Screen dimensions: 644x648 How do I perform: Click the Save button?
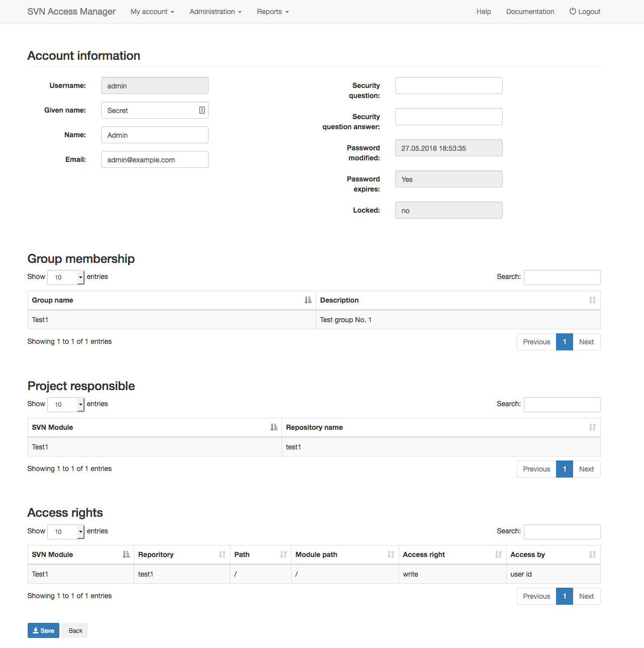43,630
